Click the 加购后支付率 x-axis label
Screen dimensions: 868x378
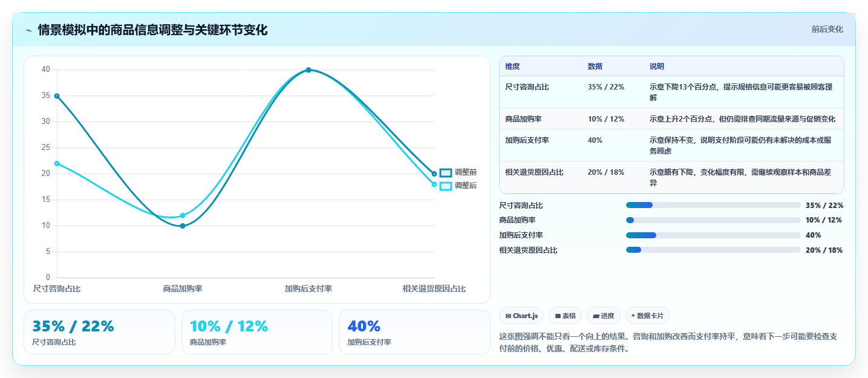(308, 289)
